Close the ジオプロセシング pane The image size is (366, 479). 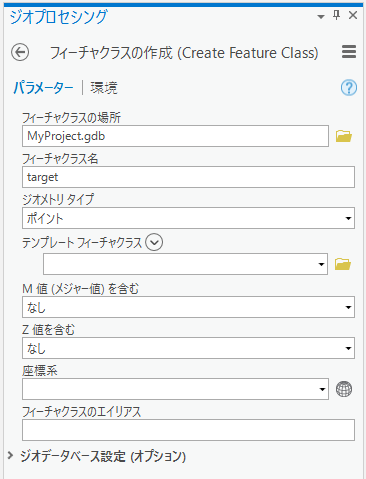tap(353, 15)
